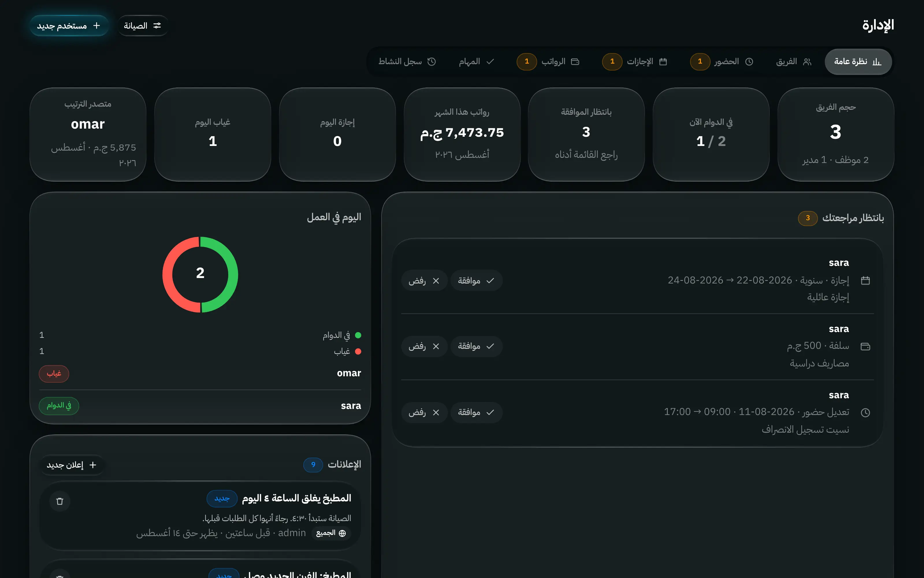Open the حجم الفريق team size card

click(835, 135)
